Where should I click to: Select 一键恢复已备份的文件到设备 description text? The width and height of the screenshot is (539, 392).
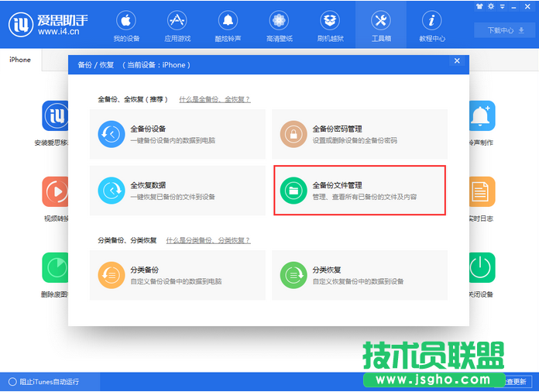[173, 197]
